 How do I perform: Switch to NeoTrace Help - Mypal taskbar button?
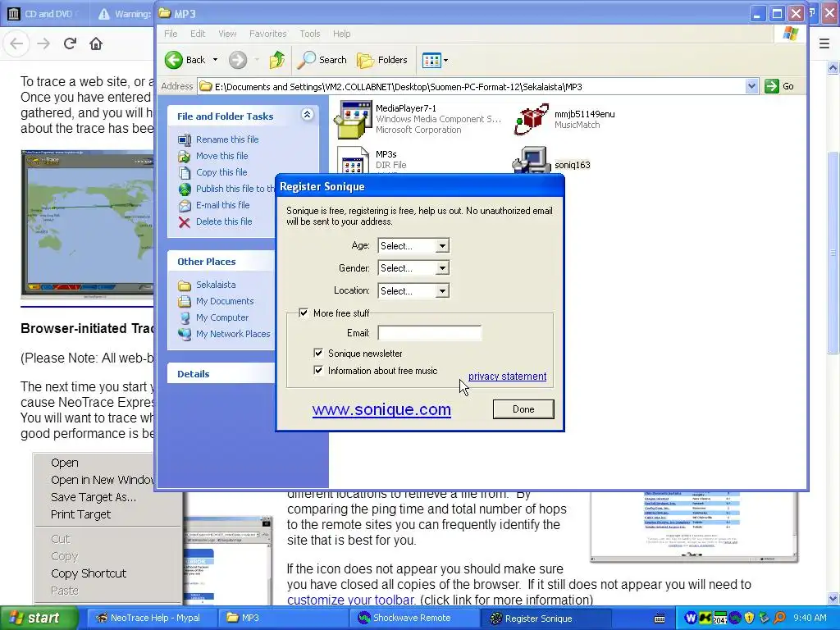[x=150, y=619]
